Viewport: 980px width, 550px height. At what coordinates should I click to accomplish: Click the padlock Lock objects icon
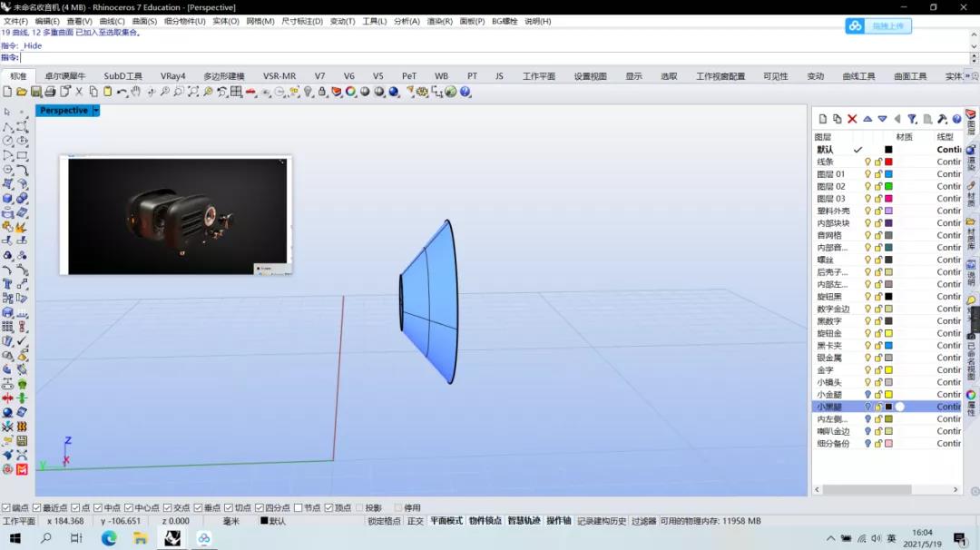tap(322, 92)
